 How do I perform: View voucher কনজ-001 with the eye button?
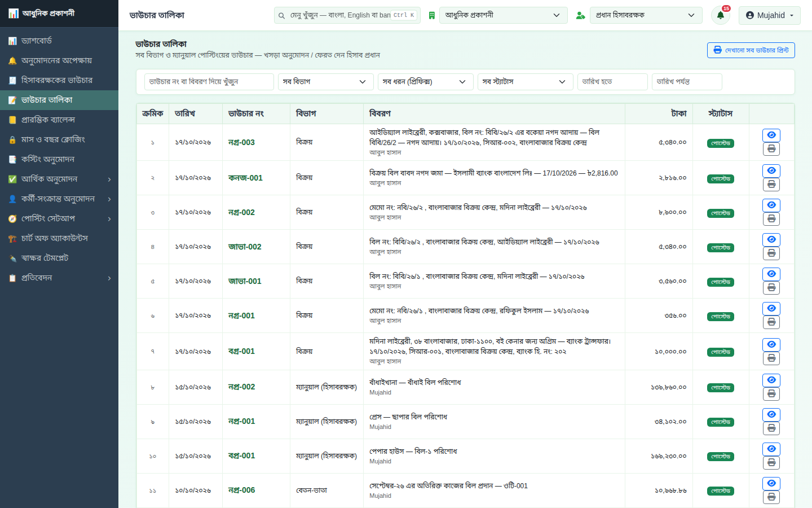(x=771, y=170)
